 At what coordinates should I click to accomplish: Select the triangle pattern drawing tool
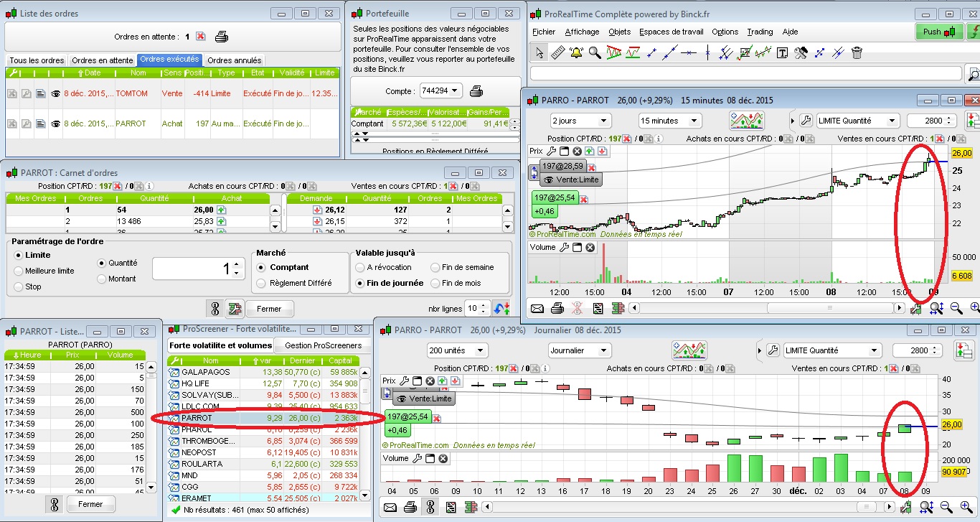click(614, 52)
